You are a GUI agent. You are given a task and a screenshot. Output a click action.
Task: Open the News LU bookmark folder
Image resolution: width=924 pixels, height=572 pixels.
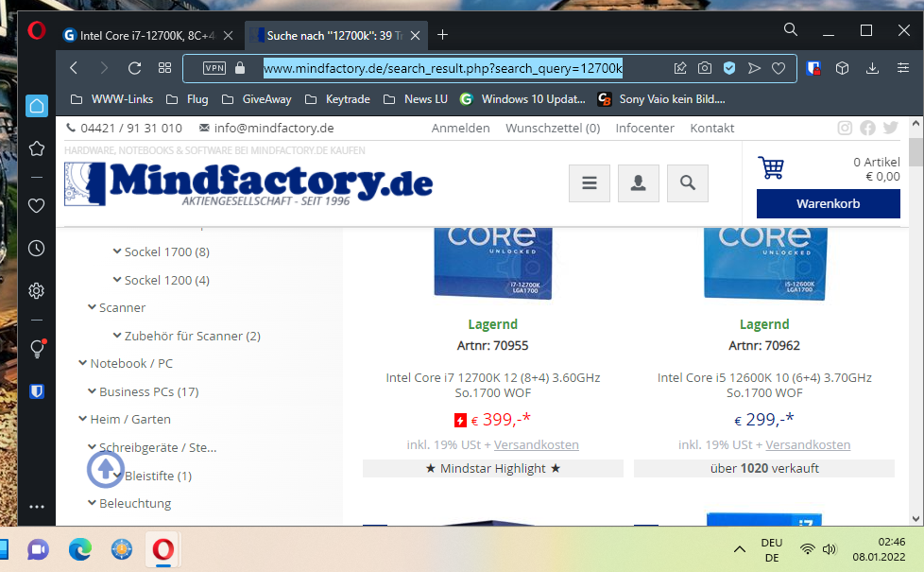(415, 99)
